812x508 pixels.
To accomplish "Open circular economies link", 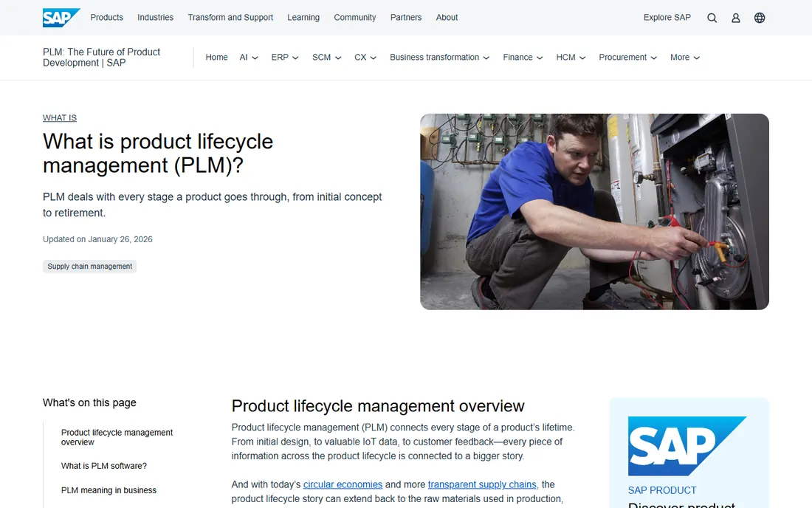I will 343,484.
